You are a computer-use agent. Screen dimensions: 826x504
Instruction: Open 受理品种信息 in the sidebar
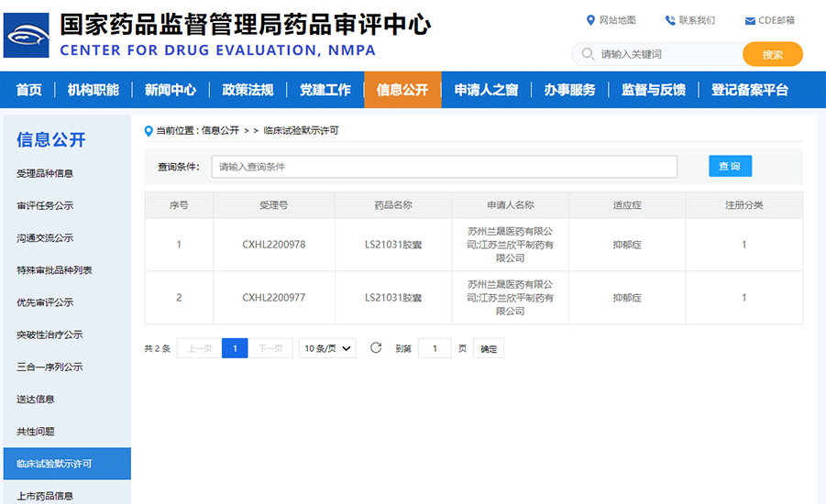tap(45, 173)
